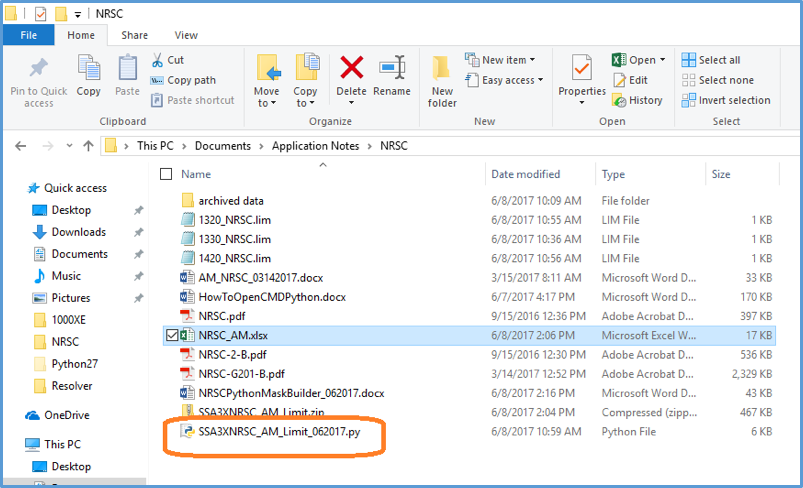Click the Rename icon in Organize group
The height and width of the screenshot is (488, 803).
pos(392,70)
